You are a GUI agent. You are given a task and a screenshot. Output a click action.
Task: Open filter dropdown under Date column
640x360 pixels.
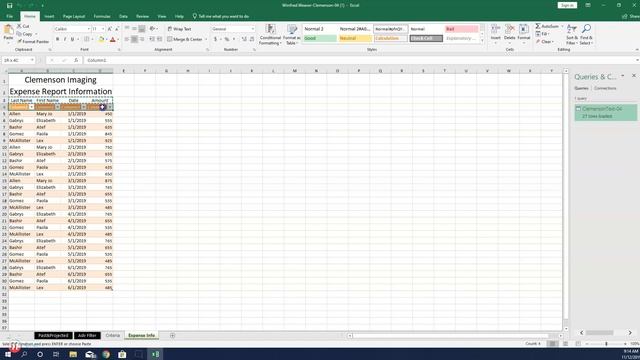pos(84,107)
